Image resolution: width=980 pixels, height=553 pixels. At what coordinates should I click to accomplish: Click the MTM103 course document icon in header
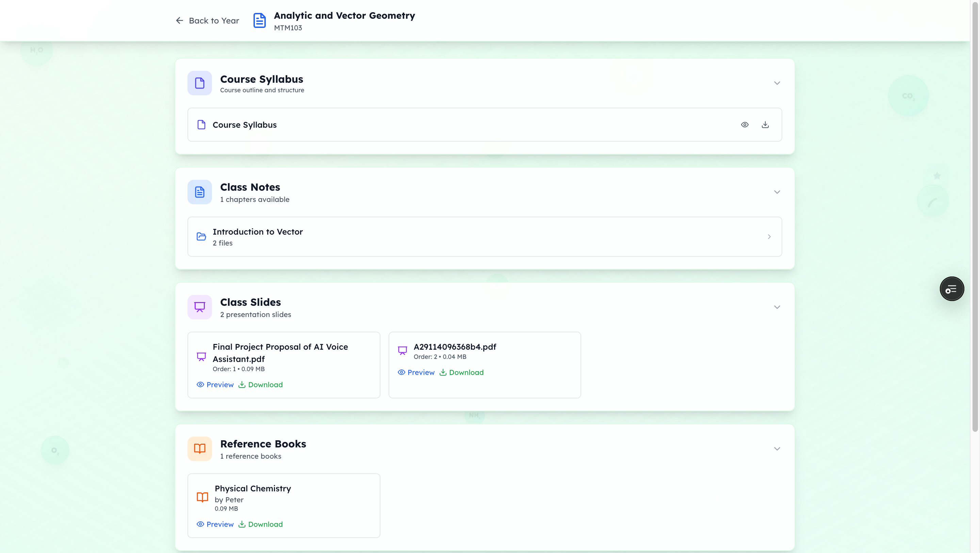[259, 20]
